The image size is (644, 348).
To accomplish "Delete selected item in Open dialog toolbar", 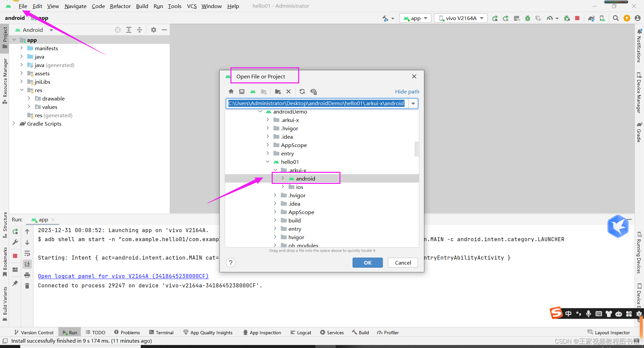I will 288,91.
